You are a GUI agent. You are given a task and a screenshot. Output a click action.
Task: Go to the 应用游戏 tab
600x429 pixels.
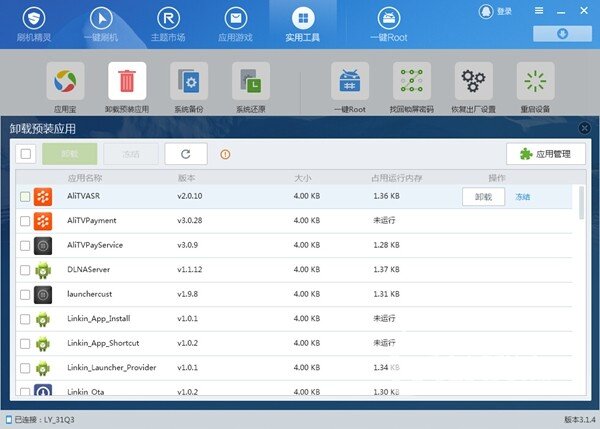click(235, 24)
